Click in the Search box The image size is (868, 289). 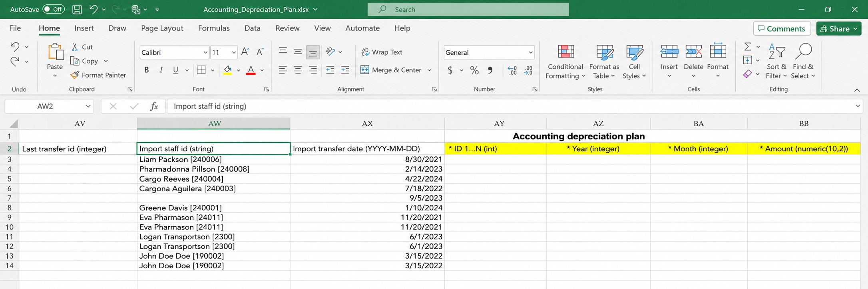[x=468, y=9]
